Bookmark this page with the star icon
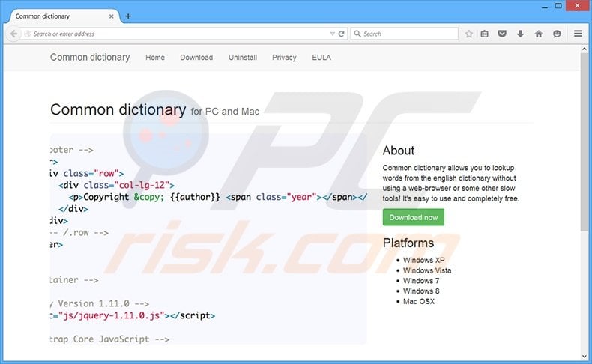The height and width of the screenshot is (364, 592). 469,34
